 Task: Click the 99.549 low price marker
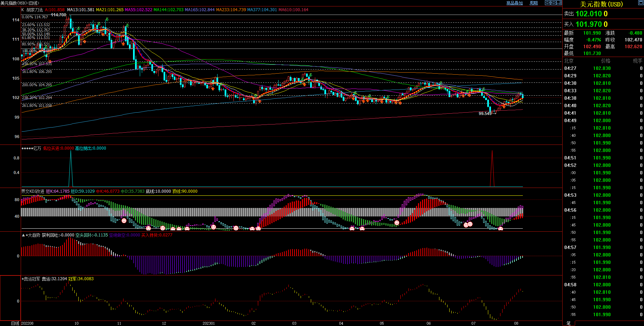point(485,114)
